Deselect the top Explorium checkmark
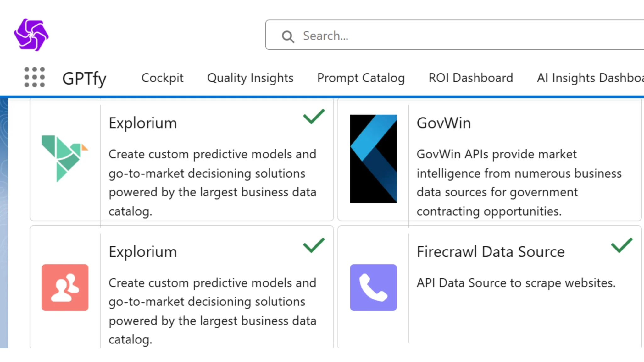The image size is (644, 362). click(313, 116)
